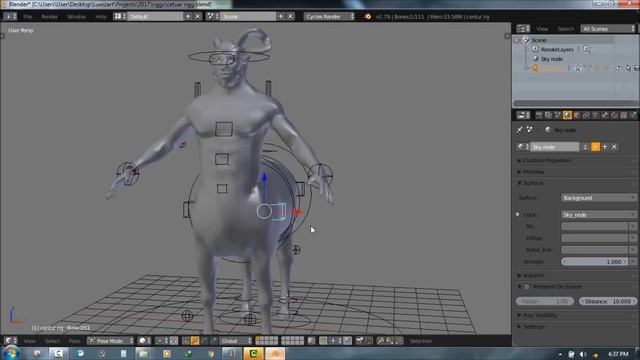
Task: Adjust the Ambient Occlusion Factor field
Action: pyautogui.click(x=544, y=301)
